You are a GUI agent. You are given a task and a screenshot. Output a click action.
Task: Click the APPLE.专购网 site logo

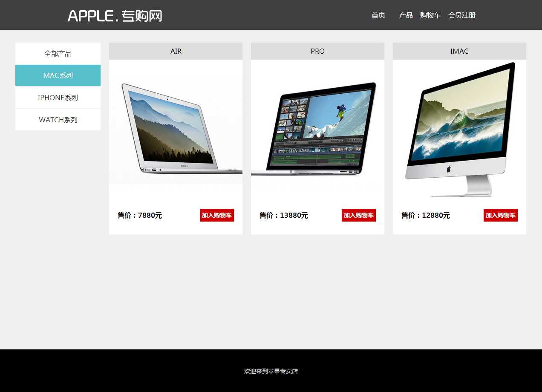tap(115, 16)
